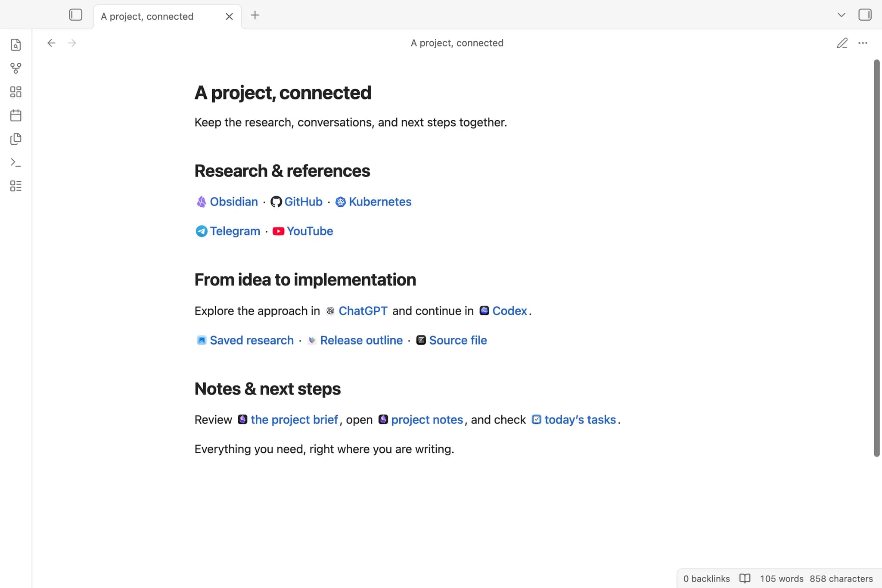Click the centered note title in header
The image size is (882, 588).
[x=457, y=43]
